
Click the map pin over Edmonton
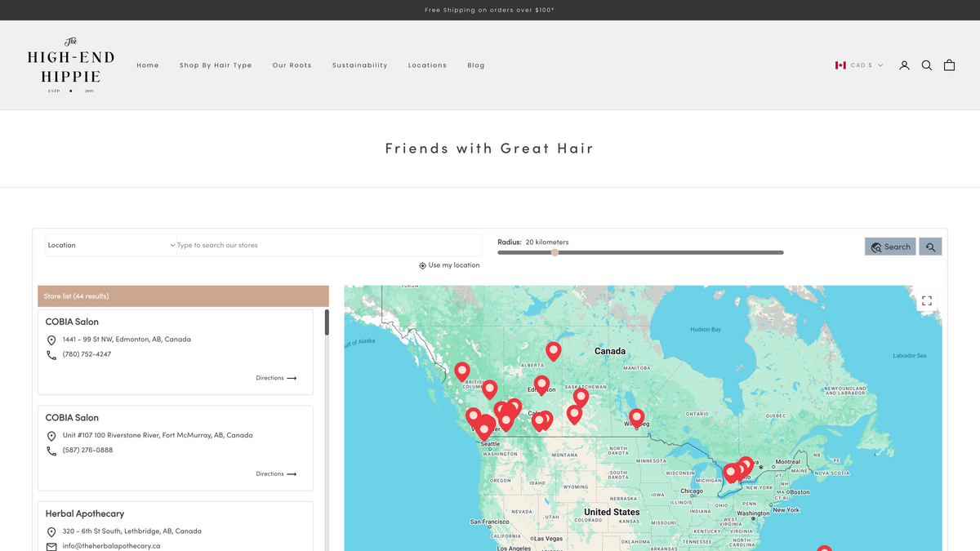pos(541,384)
